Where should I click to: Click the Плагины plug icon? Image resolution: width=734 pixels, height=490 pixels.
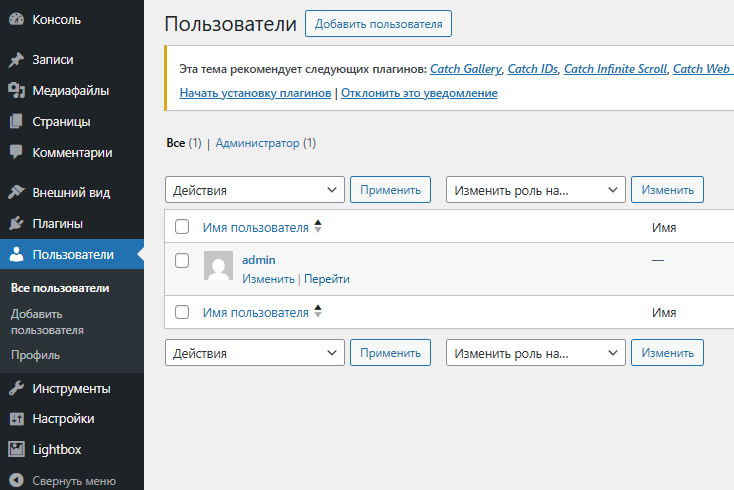pos(16,224)
